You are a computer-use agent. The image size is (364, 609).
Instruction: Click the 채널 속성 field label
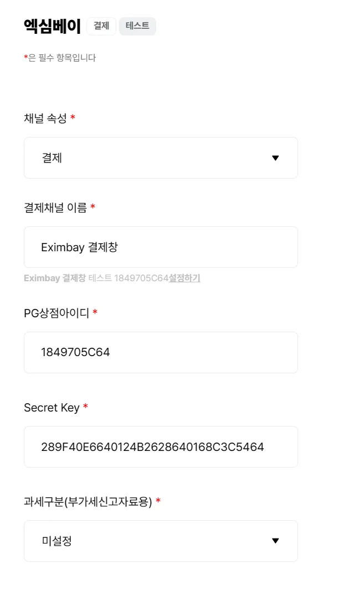point(45,118)
